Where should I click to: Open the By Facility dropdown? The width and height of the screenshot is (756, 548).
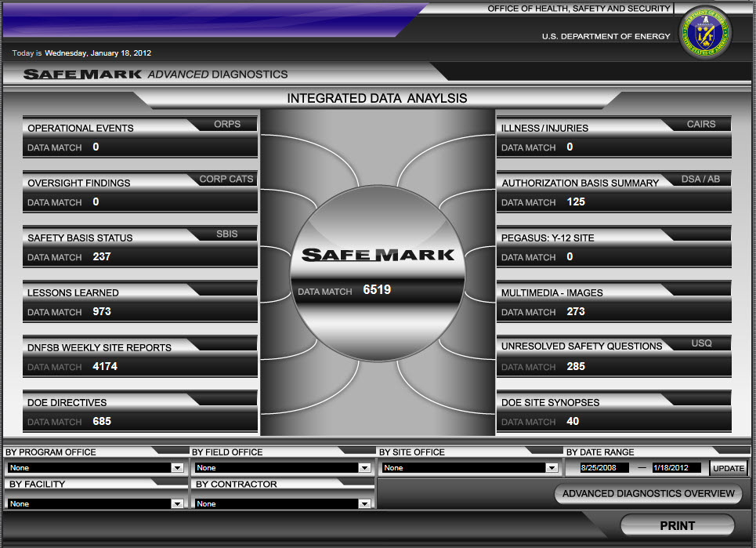(x=96, y=503)
